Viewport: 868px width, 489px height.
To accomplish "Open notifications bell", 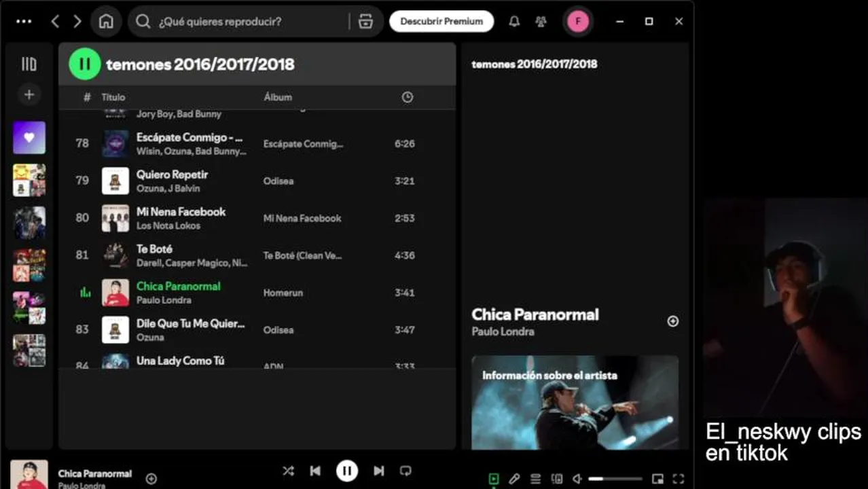I will point(514,21).
